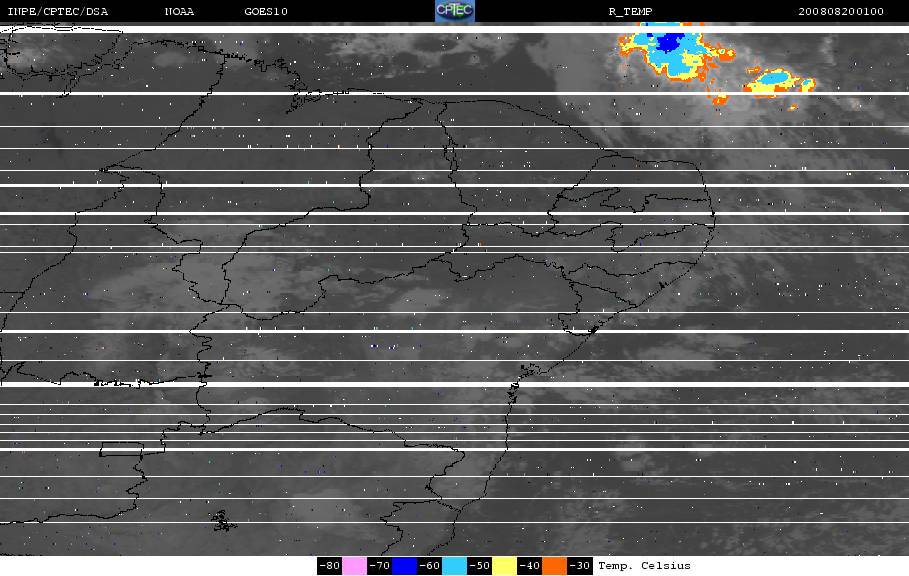The height and width of the screenshot is (576, 909).
Task: Select the dark blue legend swatch
Action: (404, 566)
